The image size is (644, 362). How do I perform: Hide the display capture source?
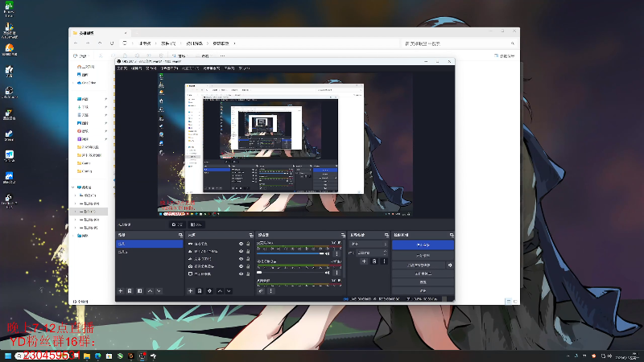(241, 274)
